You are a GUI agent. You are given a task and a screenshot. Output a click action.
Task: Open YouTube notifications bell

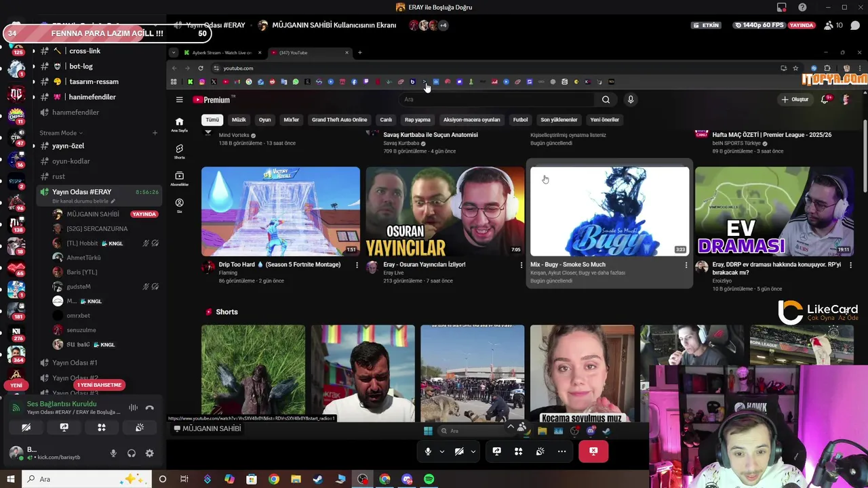pos(825,99)
